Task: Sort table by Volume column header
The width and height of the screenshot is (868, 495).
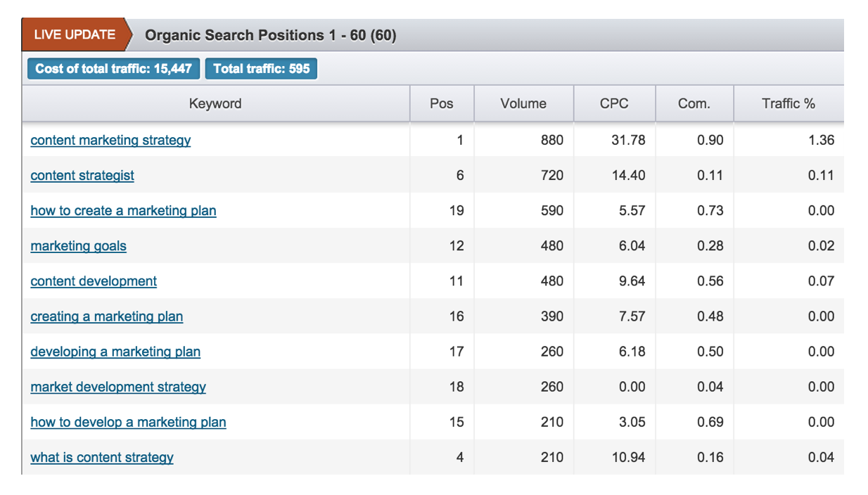Action: click(x=523, y=104)
